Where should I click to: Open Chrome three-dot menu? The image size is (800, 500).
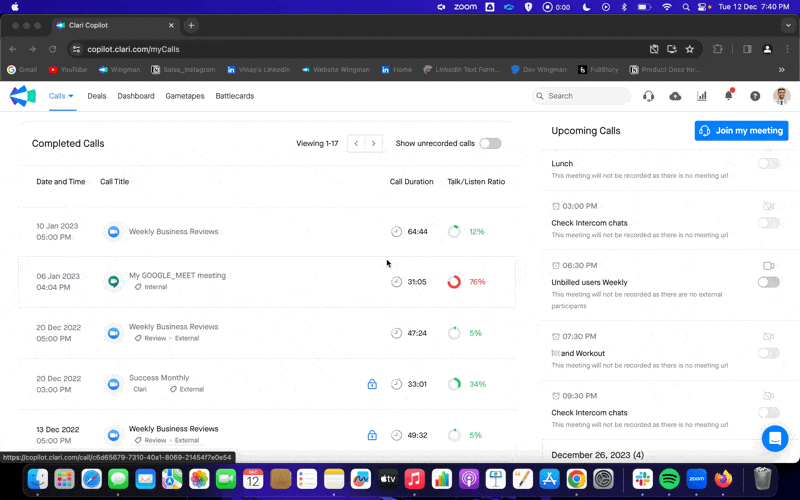coord(787,49)
